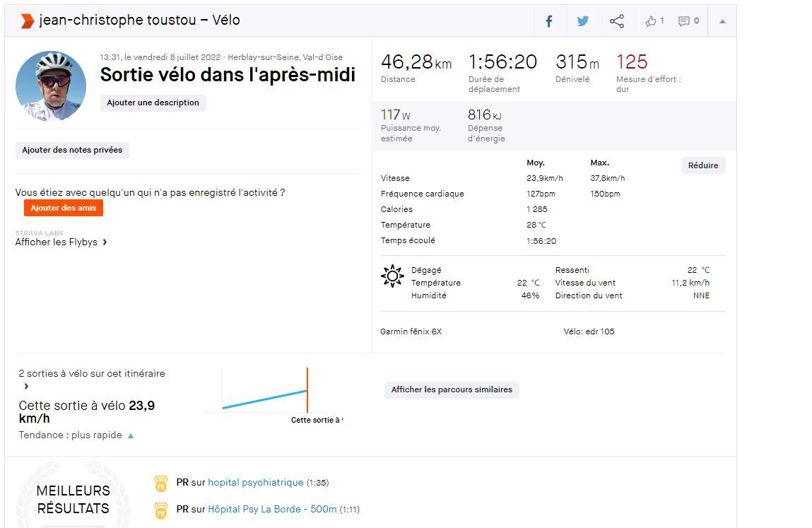Click the Strava chevron logo
812x528 pixels.
[x=27, y=20]
